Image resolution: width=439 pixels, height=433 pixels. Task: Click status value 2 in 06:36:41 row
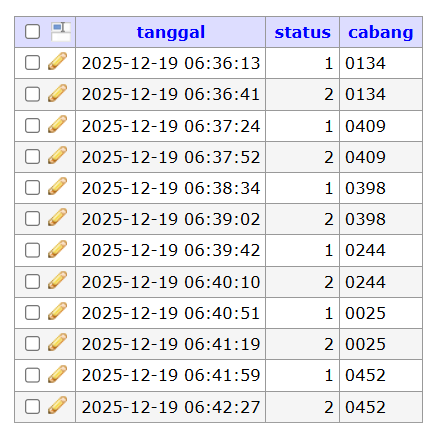(x=329, y=94)
